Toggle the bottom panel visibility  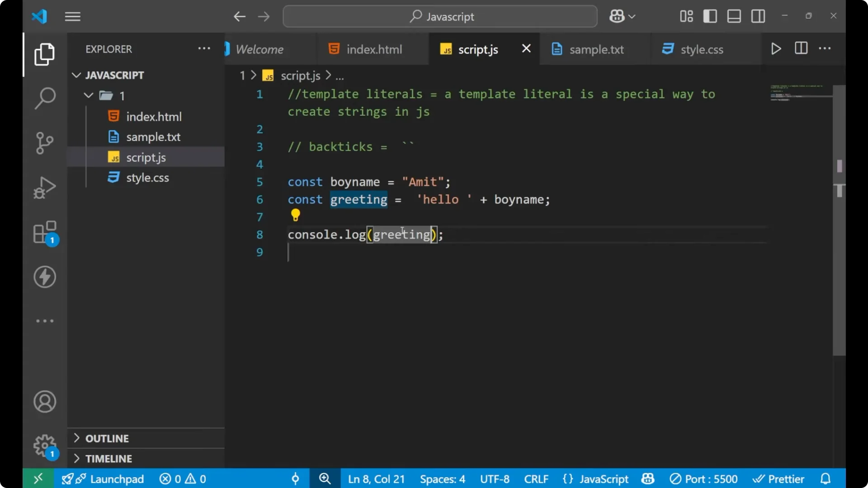pos(733,16)
